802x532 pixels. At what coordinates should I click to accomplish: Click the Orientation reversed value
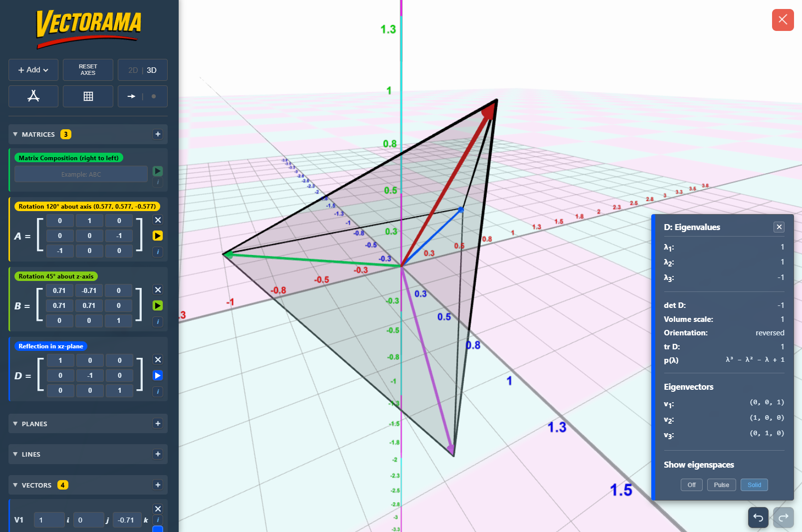770,333
